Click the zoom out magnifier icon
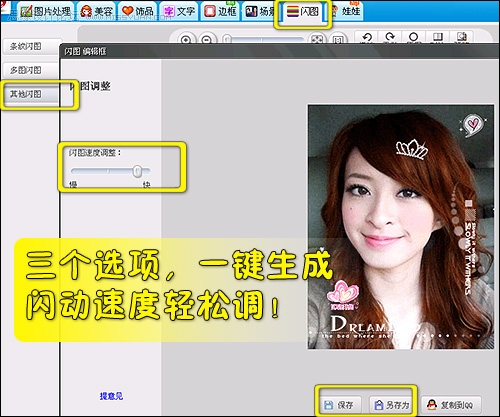Viewport: 500px width, 417px height. tap(207, 40)
